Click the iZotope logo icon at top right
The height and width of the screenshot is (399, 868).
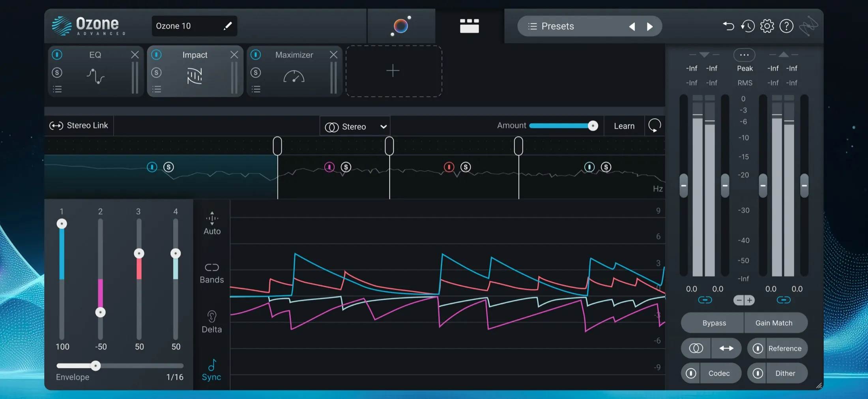point(808,26)
